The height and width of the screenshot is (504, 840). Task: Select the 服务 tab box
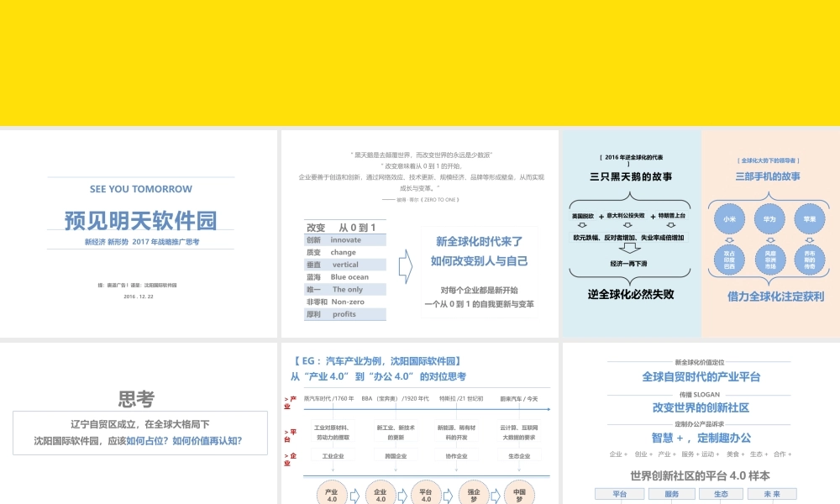click(670, 494)
